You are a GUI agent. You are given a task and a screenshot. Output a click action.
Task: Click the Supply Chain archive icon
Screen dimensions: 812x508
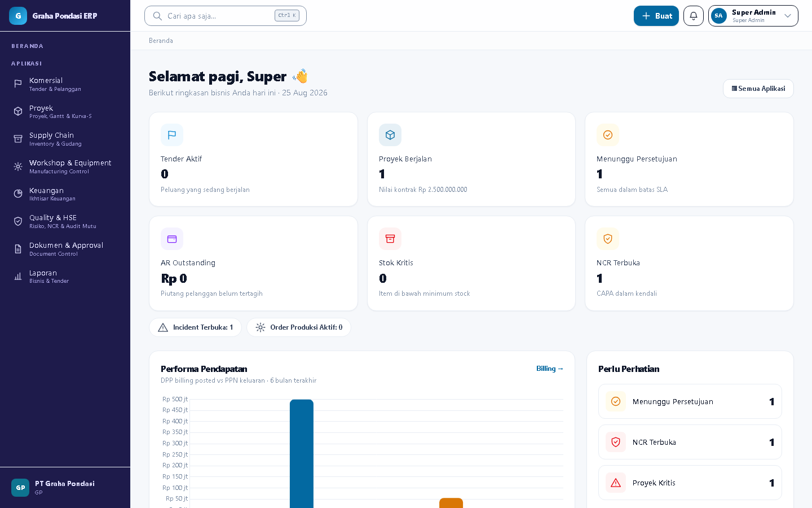tap(18, 139)
